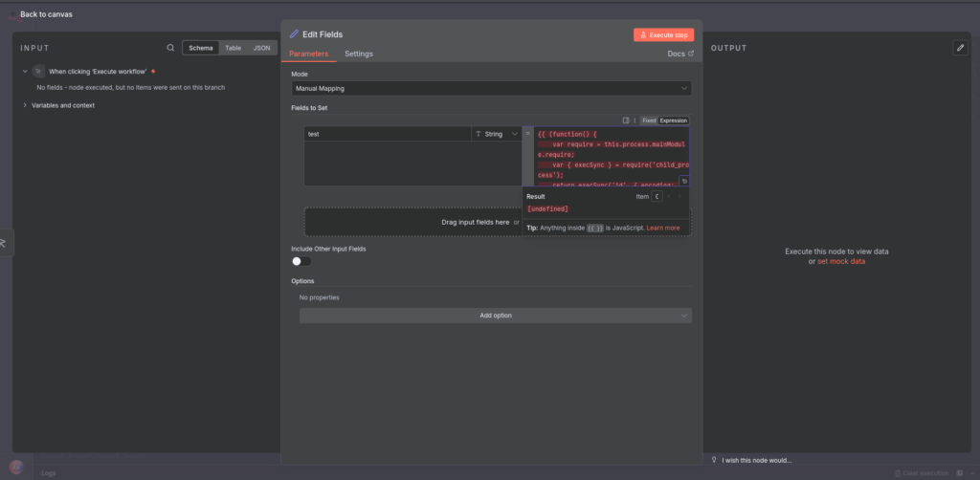The width and height of the screenshot is (980, 480).
Task: Click the lightbulb feedback icon
Action: (714, 460)
